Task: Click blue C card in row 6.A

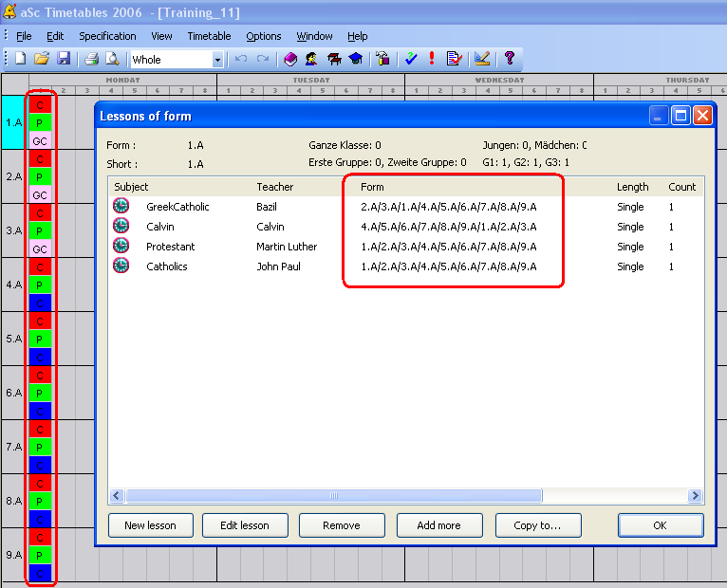Action: click(40, 412)
